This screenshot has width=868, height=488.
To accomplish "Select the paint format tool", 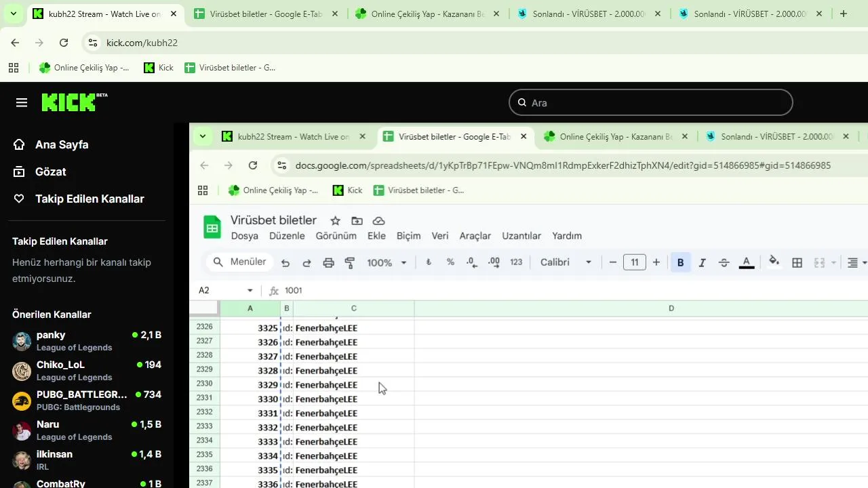I will (x=350, y=262).
